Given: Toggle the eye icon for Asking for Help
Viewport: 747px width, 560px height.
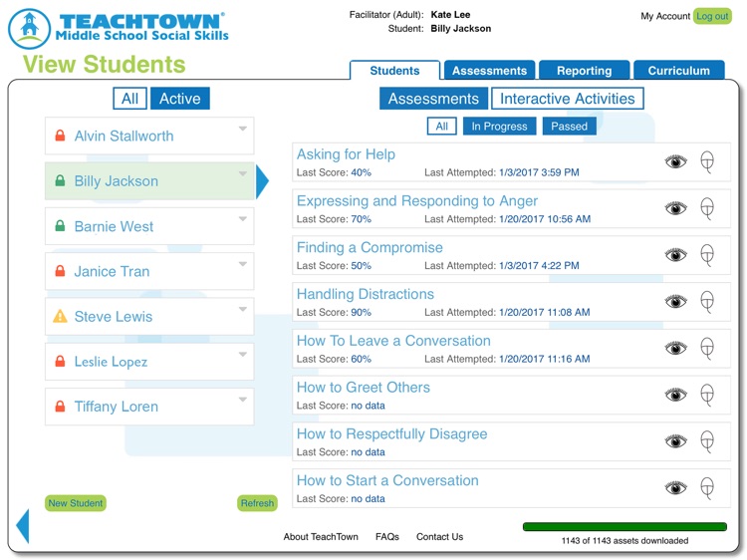Looking at the screenshot, I should tap(675, 162).
